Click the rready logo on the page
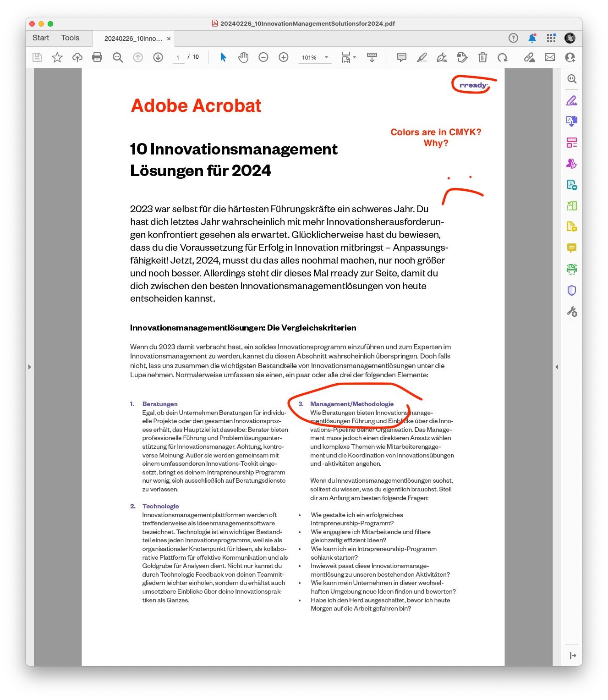608x700 pixels. [x=473, y=85]
